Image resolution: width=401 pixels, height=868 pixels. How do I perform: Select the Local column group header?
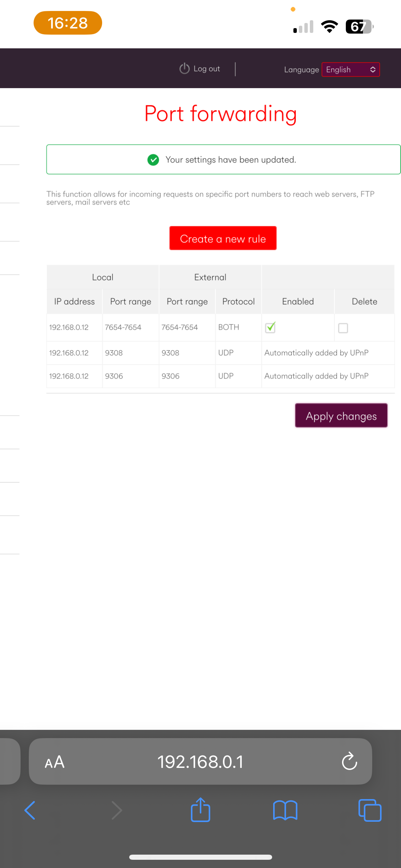(x=103, y=277)
